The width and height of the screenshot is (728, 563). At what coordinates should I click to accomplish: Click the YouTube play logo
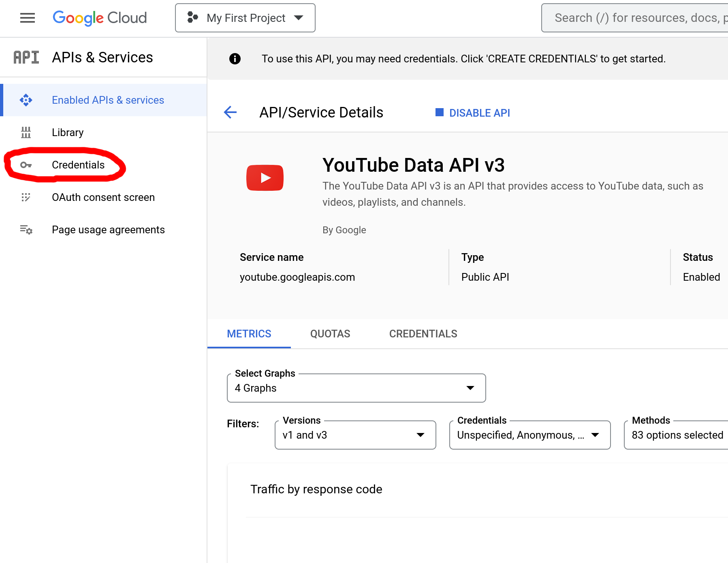pyautogui.click(x=265, y=178)
